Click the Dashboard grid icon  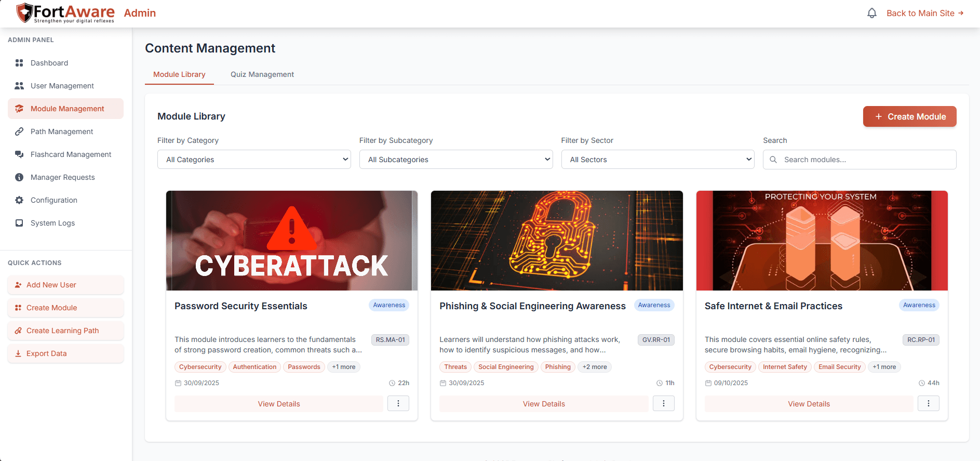coord(19,63)
